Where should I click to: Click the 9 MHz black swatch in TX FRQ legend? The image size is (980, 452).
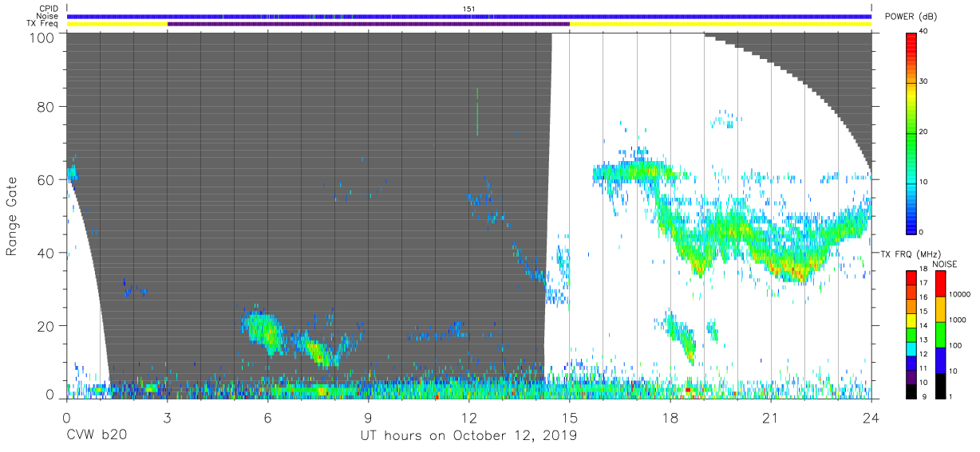click(911, 391)
